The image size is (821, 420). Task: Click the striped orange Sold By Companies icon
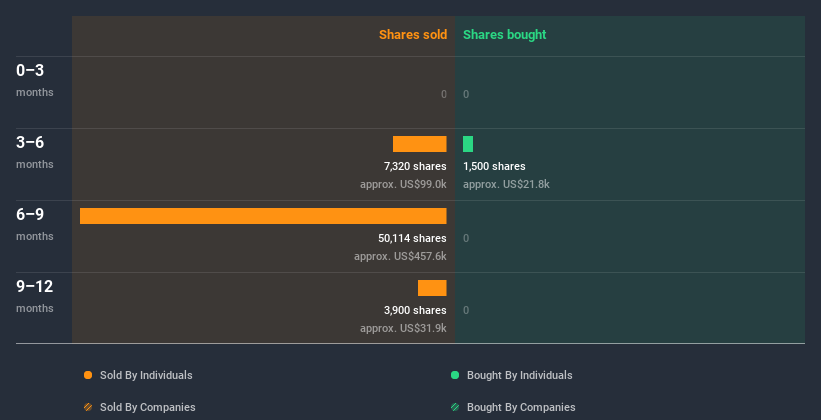pyautogui.click(x=88, y=407)
